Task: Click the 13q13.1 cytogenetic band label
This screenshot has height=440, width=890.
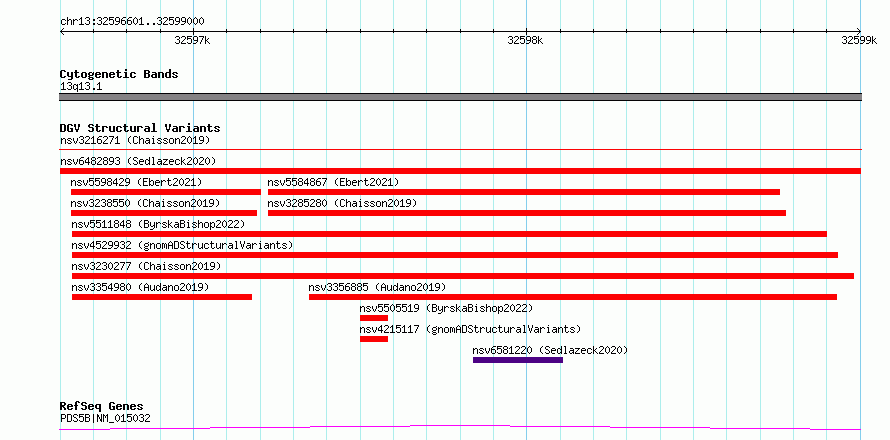Action: 81,87
